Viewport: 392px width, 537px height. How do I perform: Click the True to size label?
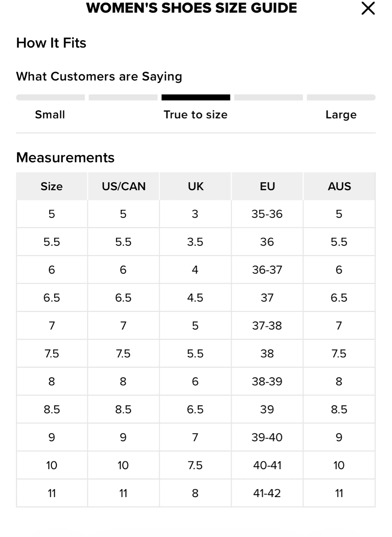196,114
